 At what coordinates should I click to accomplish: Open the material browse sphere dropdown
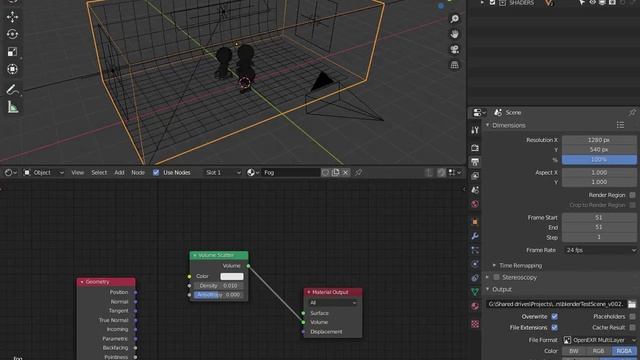click(x=253, y=173)
